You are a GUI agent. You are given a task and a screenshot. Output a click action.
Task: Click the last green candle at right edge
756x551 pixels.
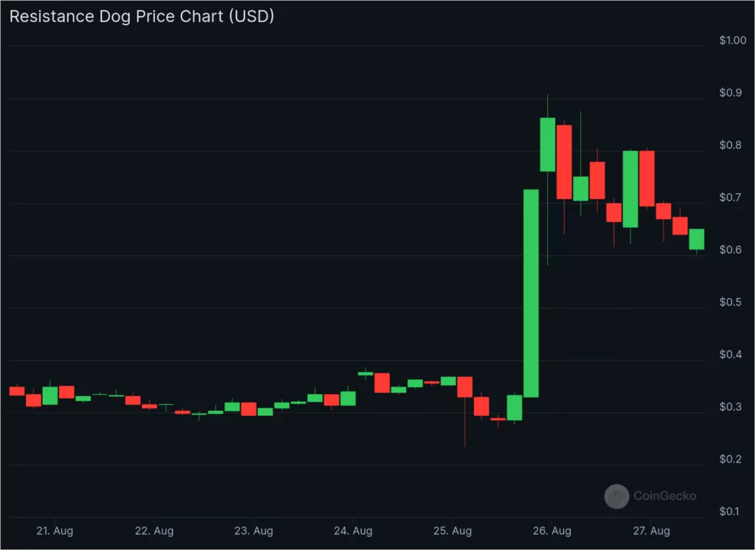coord(696,240)
